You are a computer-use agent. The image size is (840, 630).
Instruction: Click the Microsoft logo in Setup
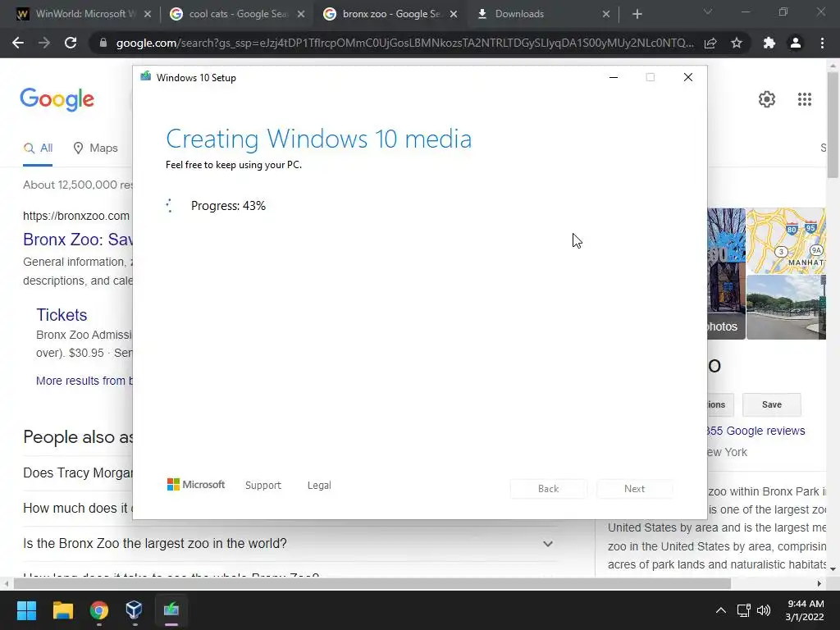pyautogui.click(x=196, y=485)
